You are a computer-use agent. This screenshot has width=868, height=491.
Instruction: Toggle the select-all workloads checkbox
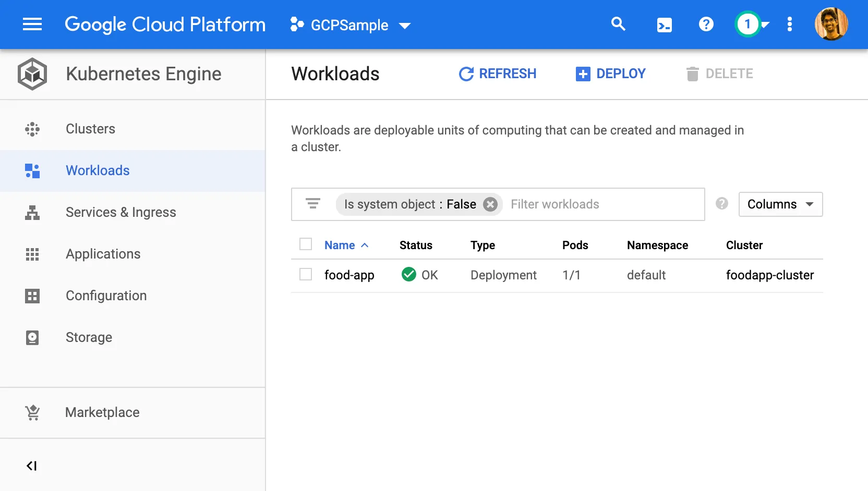(306, 244)
